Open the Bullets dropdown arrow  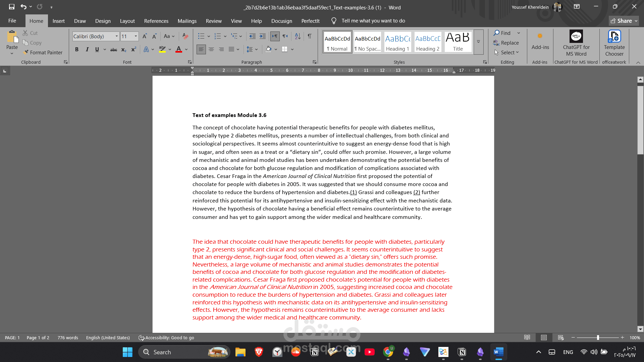point(209,36)
